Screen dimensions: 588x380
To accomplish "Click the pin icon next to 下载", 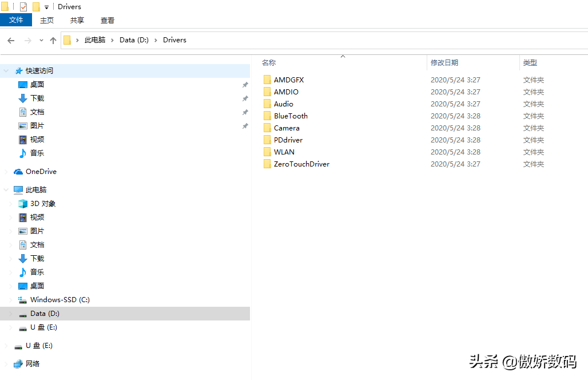I will 245,98.
